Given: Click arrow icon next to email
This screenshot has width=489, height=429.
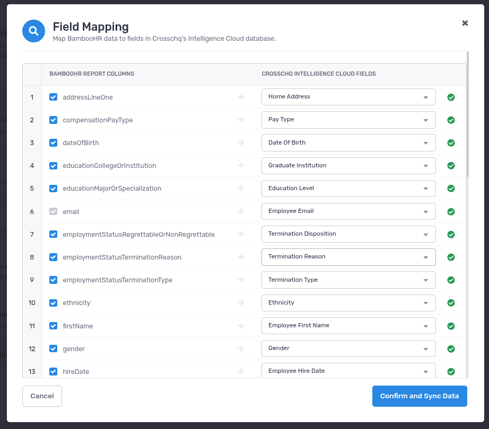Looking at the screenshot, I should [241, 211].
